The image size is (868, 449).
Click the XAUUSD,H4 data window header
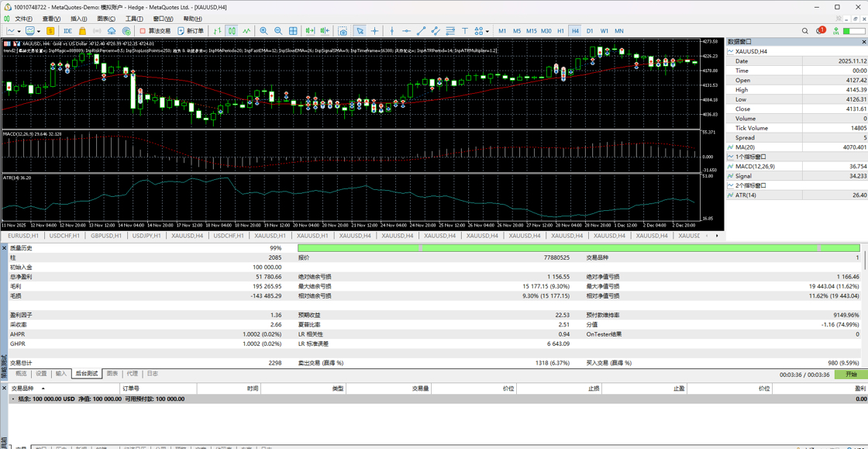pos(797,51)
